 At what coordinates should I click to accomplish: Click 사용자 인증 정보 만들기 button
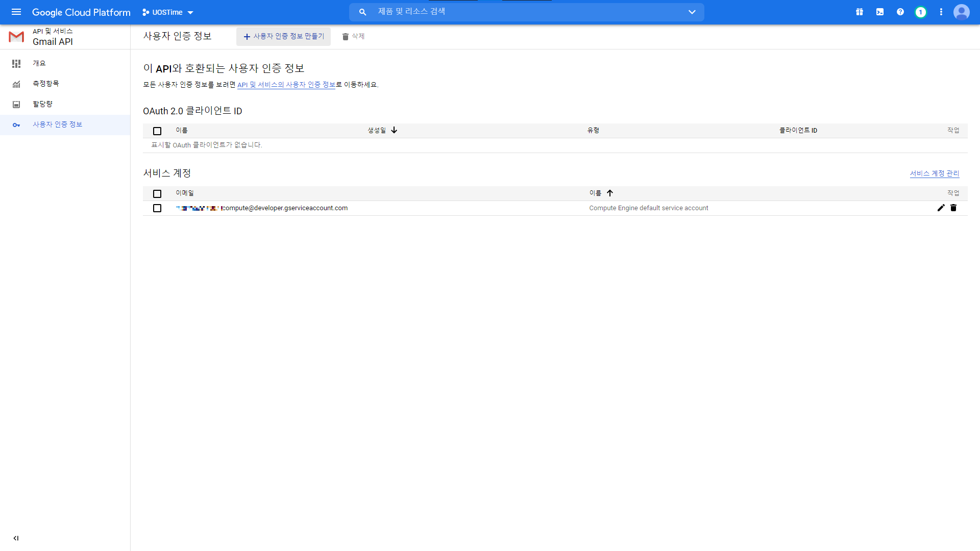point(283,36)
